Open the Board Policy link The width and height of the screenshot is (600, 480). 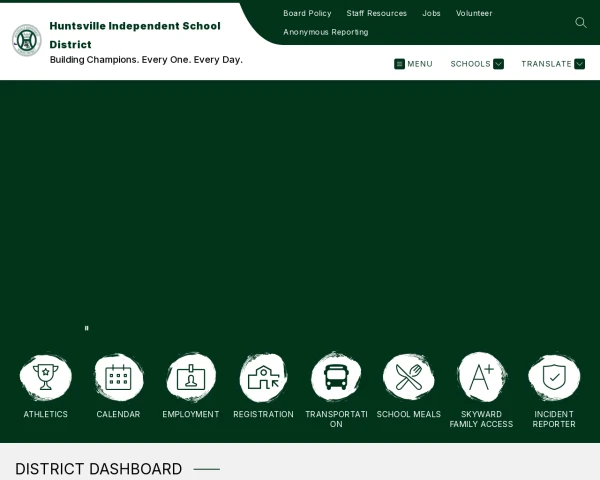307,13
